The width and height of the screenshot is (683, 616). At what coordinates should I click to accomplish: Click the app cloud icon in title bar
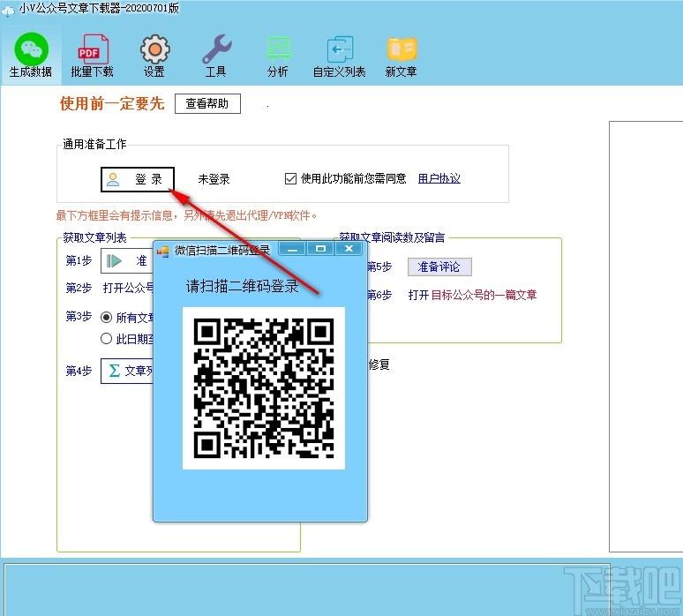point(8,10)
